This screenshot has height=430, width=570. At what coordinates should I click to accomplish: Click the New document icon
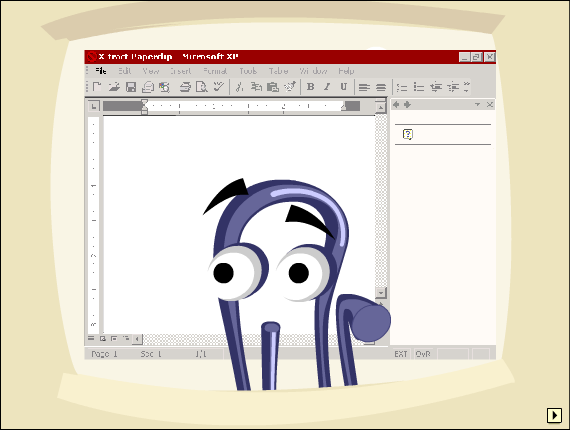(96, 87)
